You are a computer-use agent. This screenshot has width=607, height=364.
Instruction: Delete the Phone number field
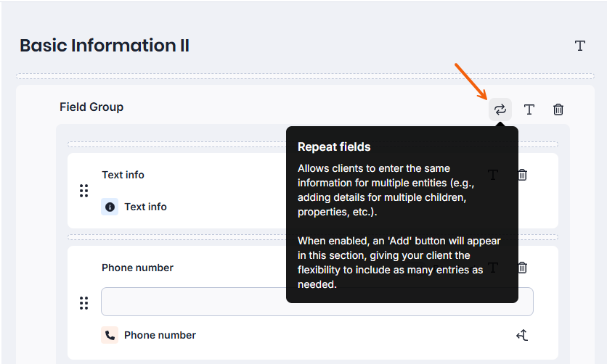click(522, 268)
